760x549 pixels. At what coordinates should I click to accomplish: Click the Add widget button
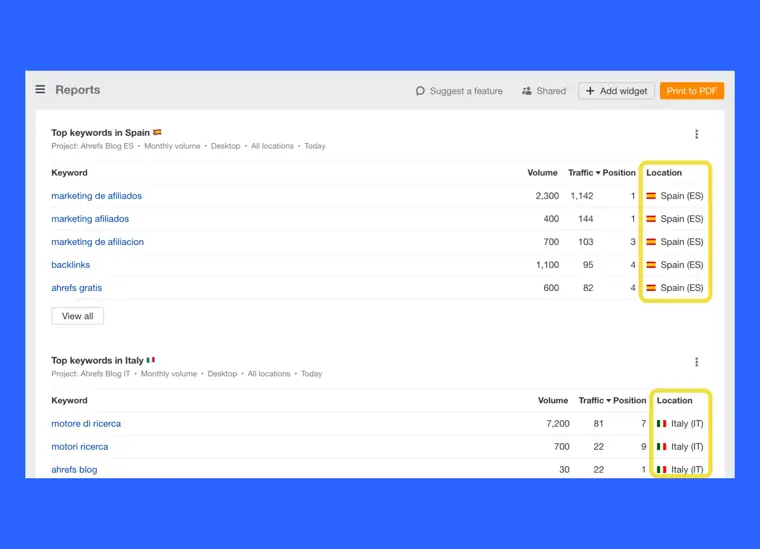(x=616, y=91)
